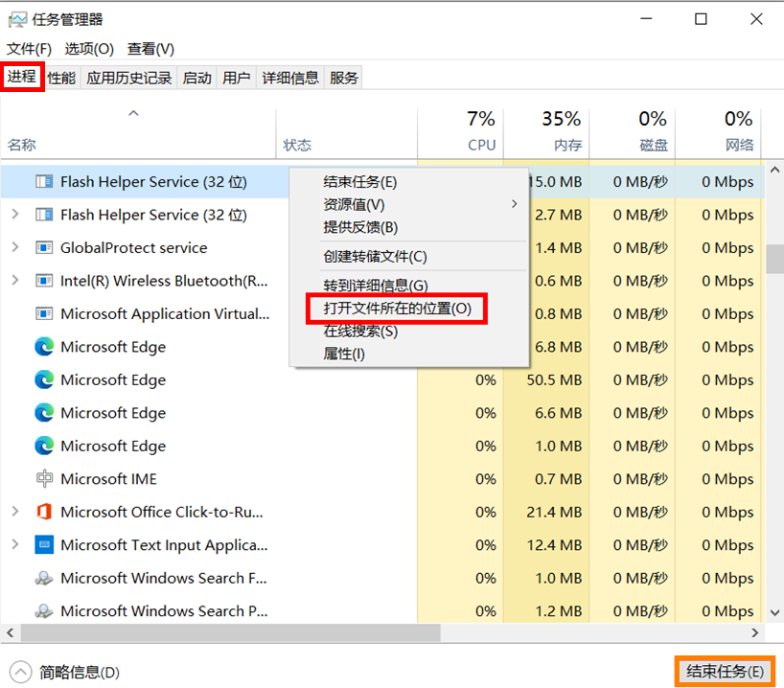Select the Microsoft Windows Search F... row name

point(164,578)
